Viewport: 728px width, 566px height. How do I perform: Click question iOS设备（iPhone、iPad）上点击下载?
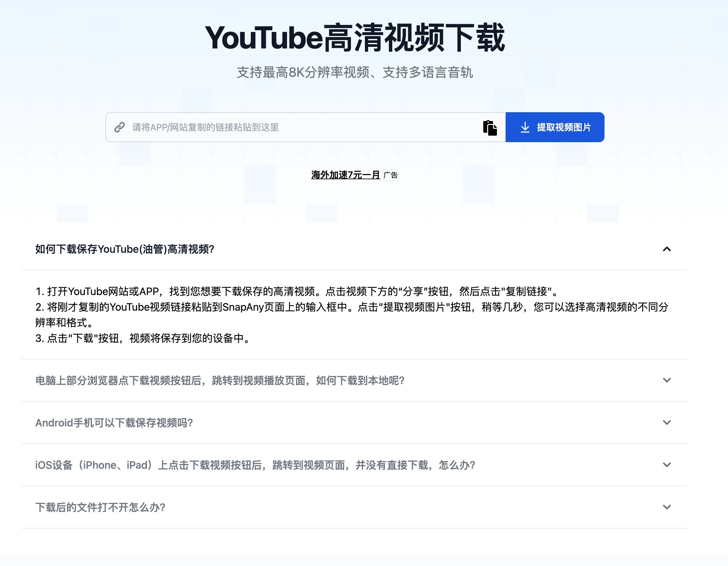pyautogui.click(x=255, y=465)
